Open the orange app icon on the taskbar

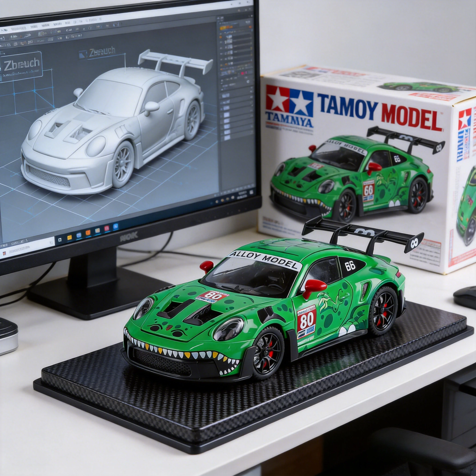click(x=88, y=233)
